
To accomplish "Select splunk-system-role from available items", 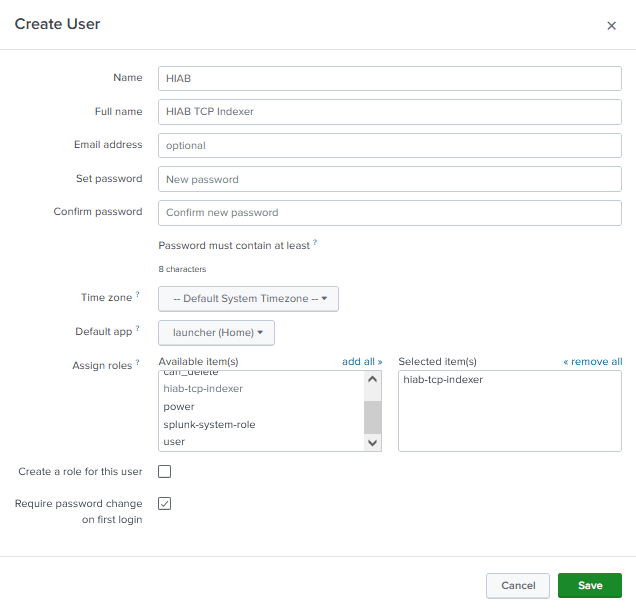I will pyautogui.click(x=209, y=425).
